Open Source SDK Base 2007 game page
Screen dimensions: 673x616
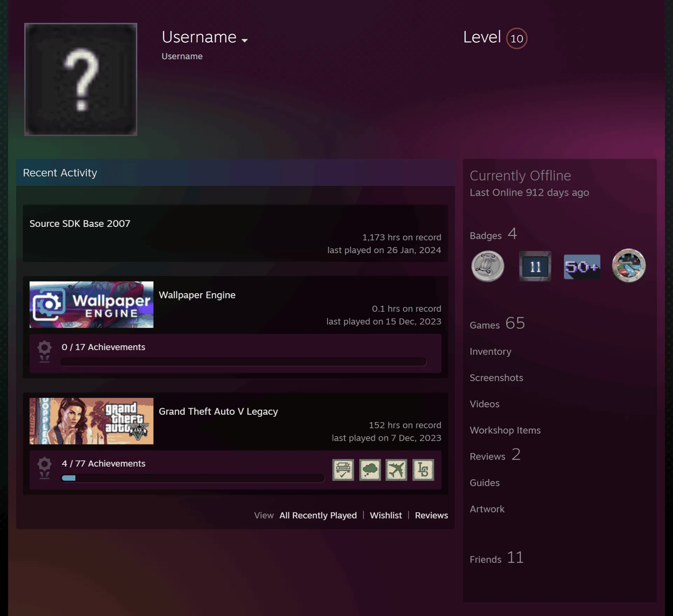point(80,224)
